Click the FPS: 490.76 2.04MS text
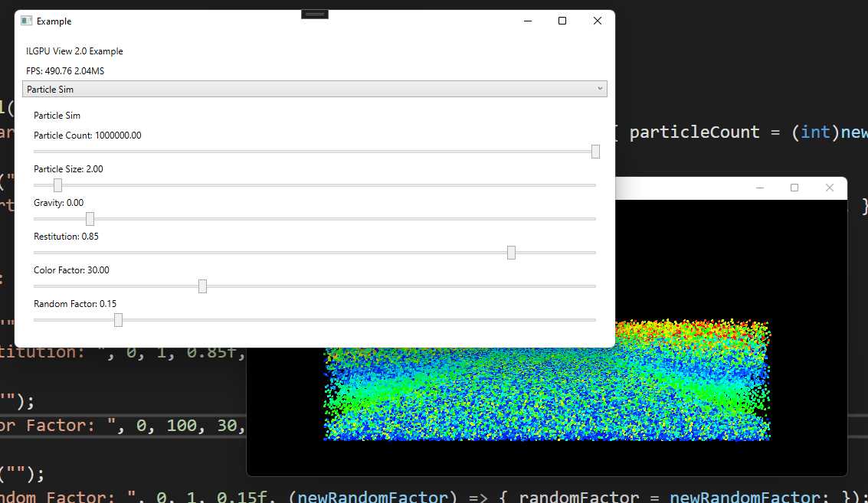 click(x=65, y=71)
